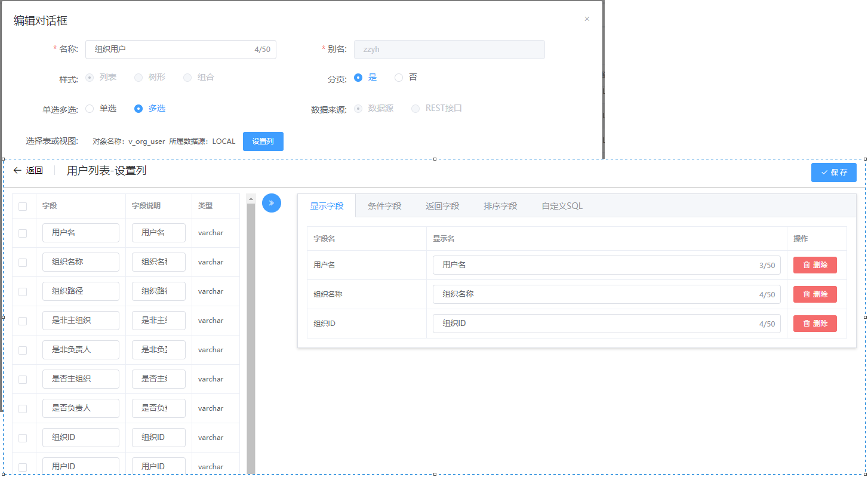The width and height of the screenshot is (868, 477).
Task: Go to the 排序字段 tab
Action: 500,206
